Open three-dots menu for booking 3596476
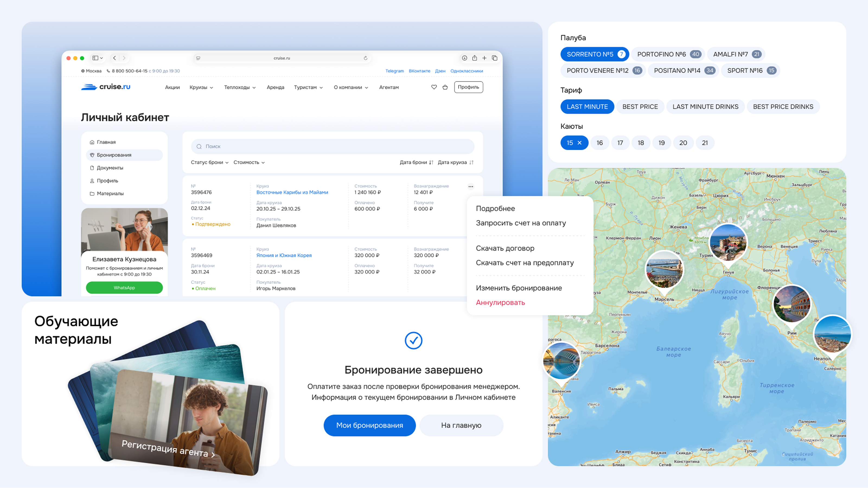Screen dimensions: 868x503 [x=471, y=186]
